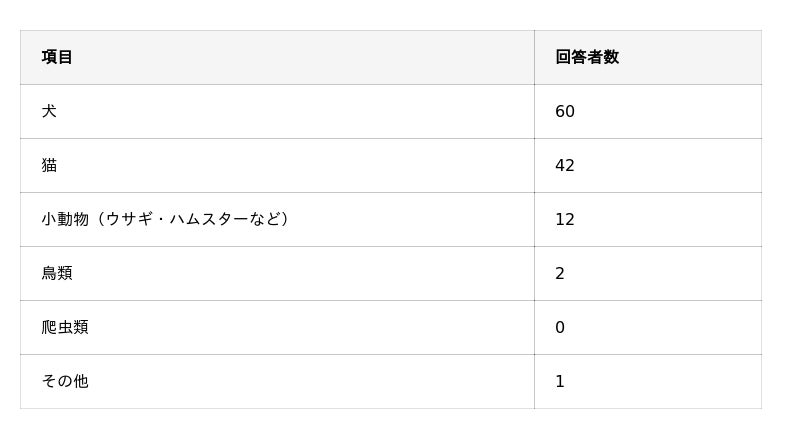Select the value 2 for 鳥類
This screenshot has height=439, width=800.
coord(560,274)
